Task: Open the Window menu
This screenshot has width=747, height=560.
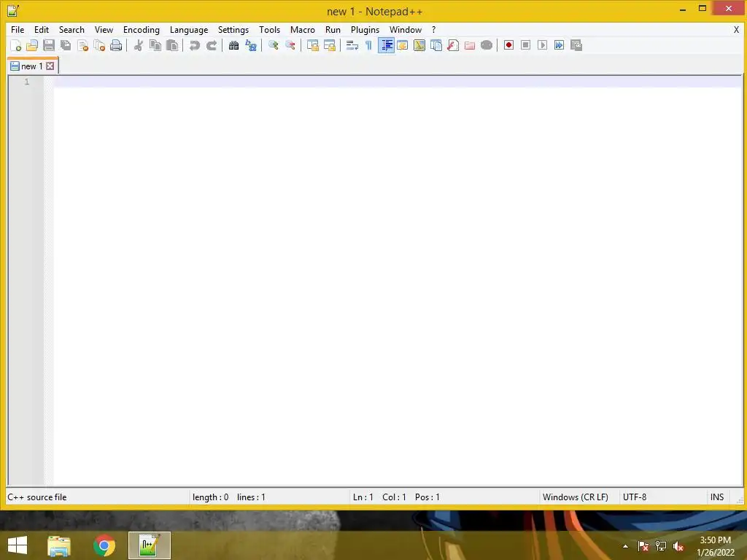Action: pos(406,29)
